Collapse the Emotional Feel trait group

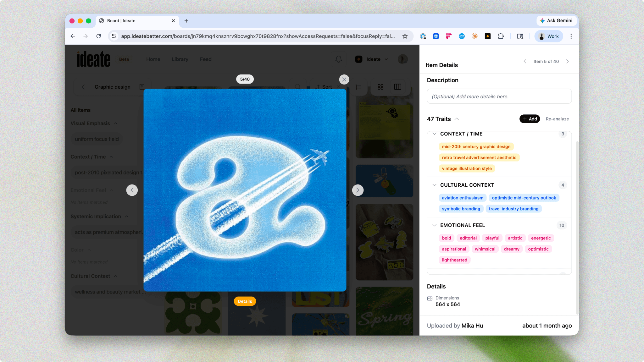point(434,225)
